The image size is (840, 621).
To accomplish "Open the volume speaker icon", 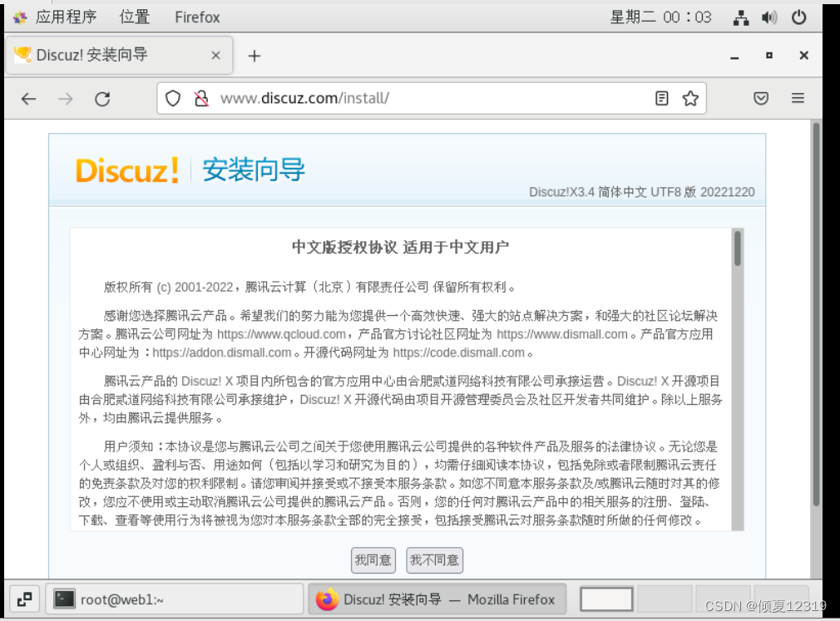I will tap(769, 17).
